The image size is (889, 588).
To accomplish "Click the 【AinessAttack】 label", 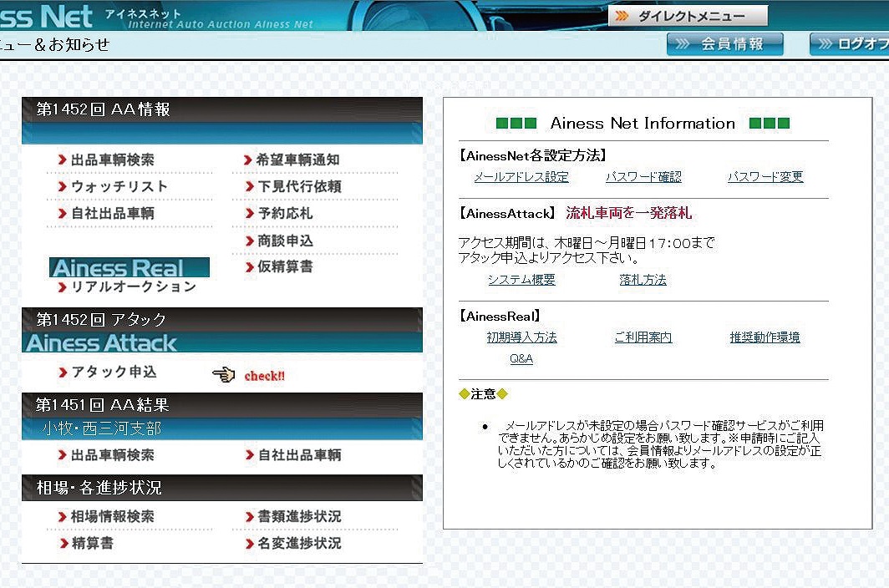I will pyautogui.click(x=507, y=213).
